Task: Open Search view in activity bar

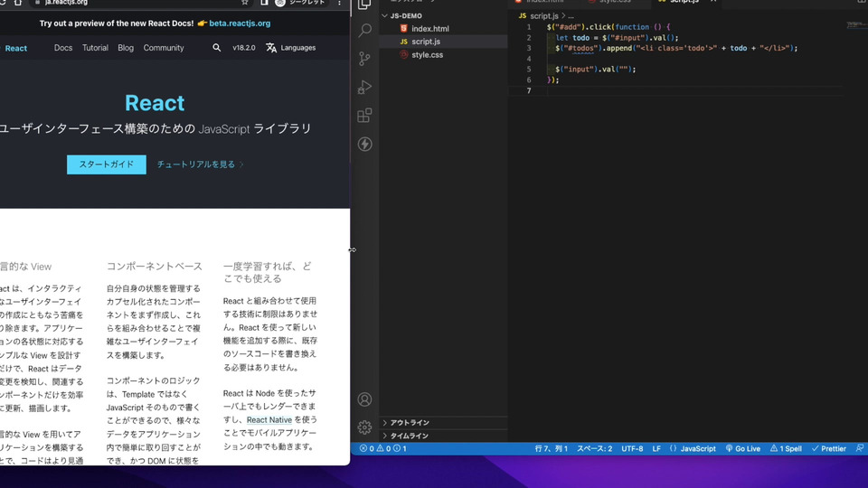Action: coord(364,30)
